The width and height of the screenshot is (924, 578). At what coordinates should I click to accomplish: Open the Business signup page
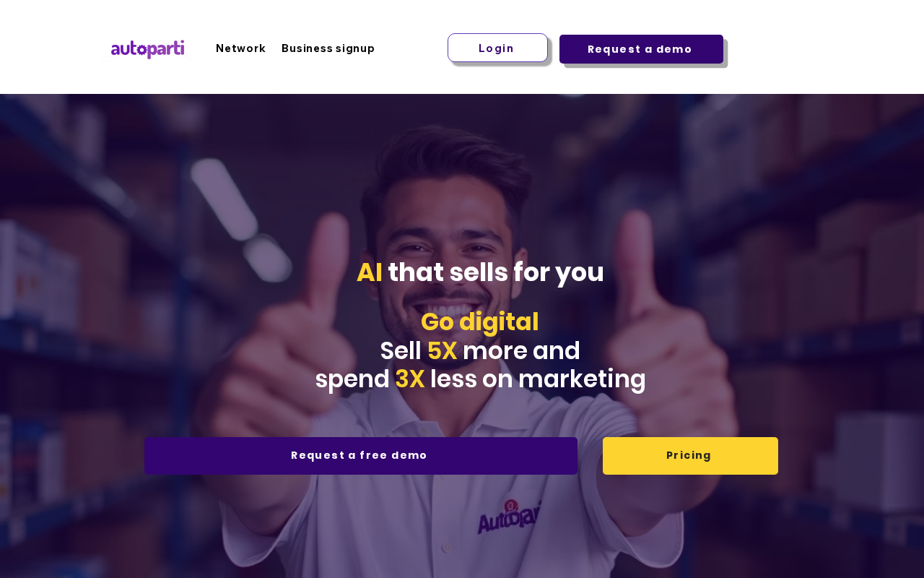(328, 48)
